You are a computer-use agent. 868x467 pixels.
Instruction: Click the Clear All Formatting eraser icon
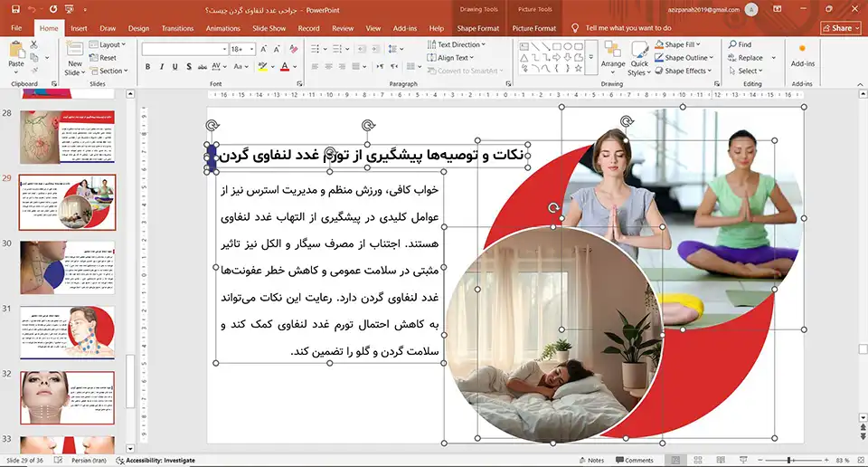pyautogui.click(x=293, y=49)
